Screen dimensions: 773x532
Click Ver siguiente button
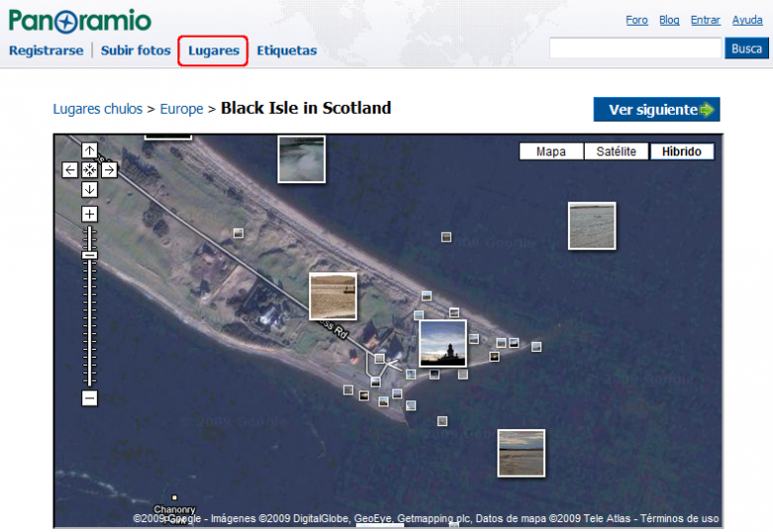pos(657,109)
